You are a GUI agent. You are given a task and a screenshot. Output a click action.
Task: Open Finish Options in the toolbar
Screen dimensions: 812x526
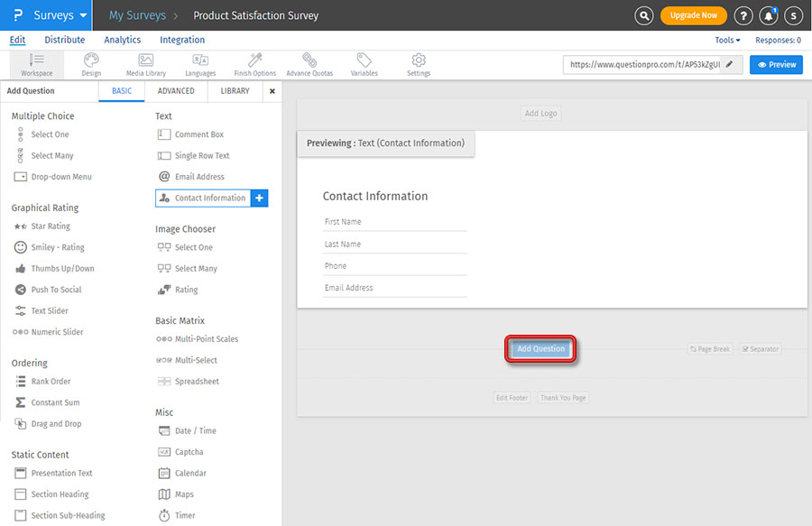pos(254,63)
